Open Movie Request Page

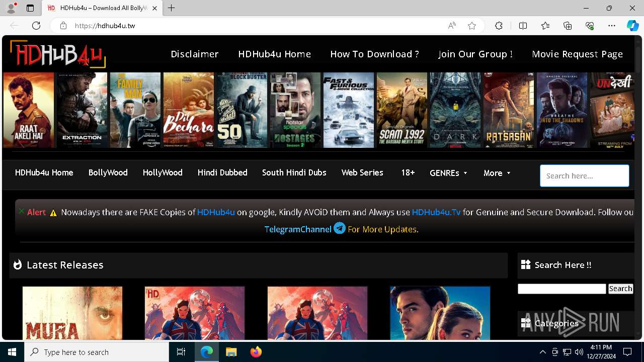tap(578, 54)
